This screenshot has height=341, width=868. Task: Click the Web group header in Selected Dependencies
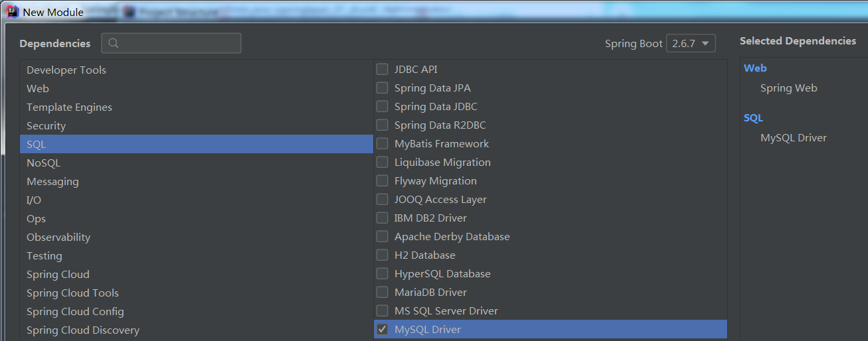pyautogui.click(x=755, y=68)
